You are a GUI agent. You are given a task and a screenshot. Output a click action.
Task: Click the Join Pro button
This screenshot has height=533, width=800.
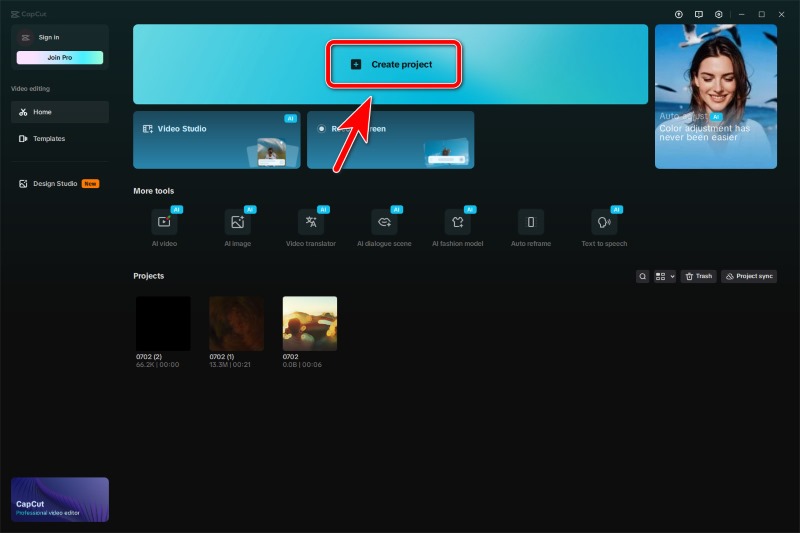60,58
